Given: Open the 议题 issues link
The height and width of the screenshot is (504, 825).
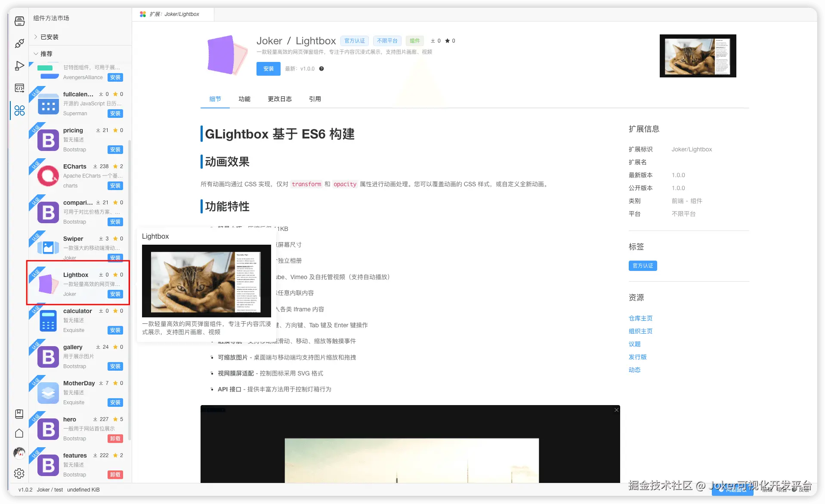Looking at the screenshot, I should [x=634, y=344].
